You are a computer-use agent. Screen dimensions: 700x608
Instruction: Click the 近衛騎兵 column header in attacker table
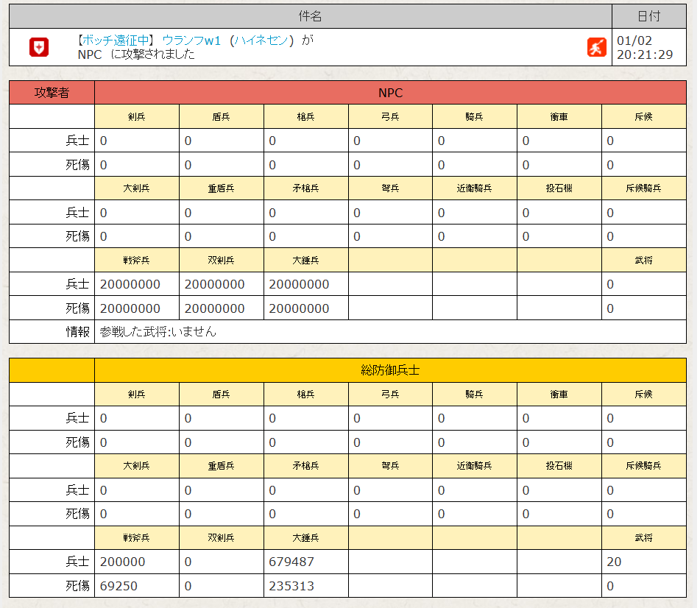(x=474, y=188)
